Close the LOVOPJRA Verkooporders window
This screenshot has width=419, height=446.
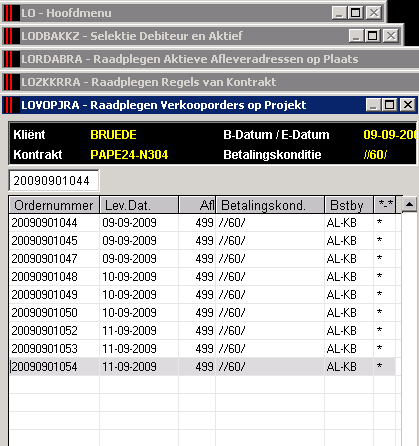click(x=407, y=105)
